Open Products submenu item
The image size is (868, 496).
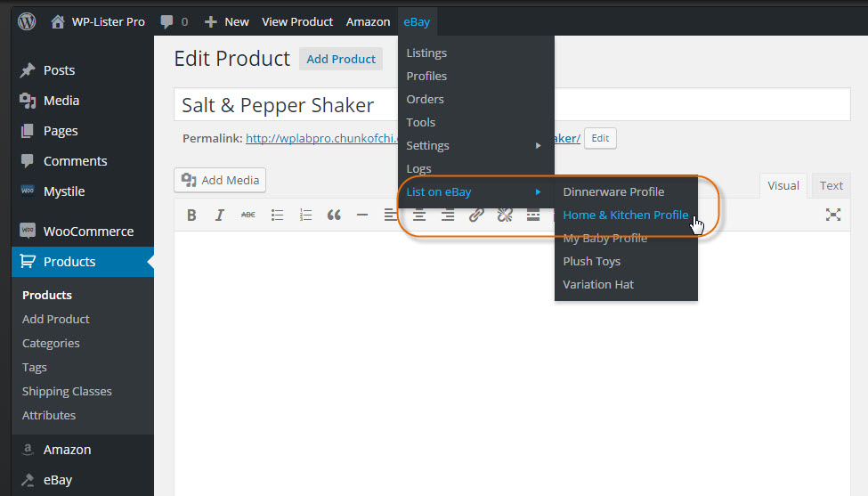point(47,295)
